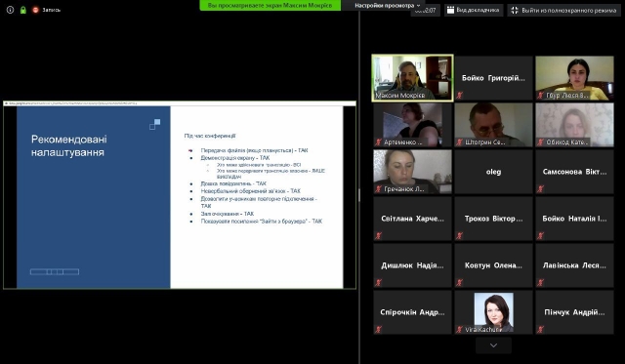Select Світлана Харче... participant tile
The height and width of the screenshot is (364, 625).
(x=412, y=219)
